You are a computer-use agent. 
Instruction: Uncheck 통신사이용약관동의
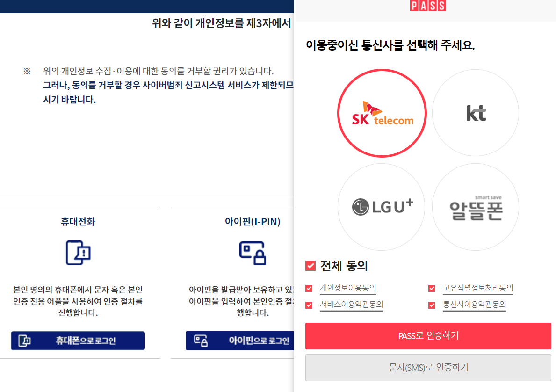tap(432, 305)
